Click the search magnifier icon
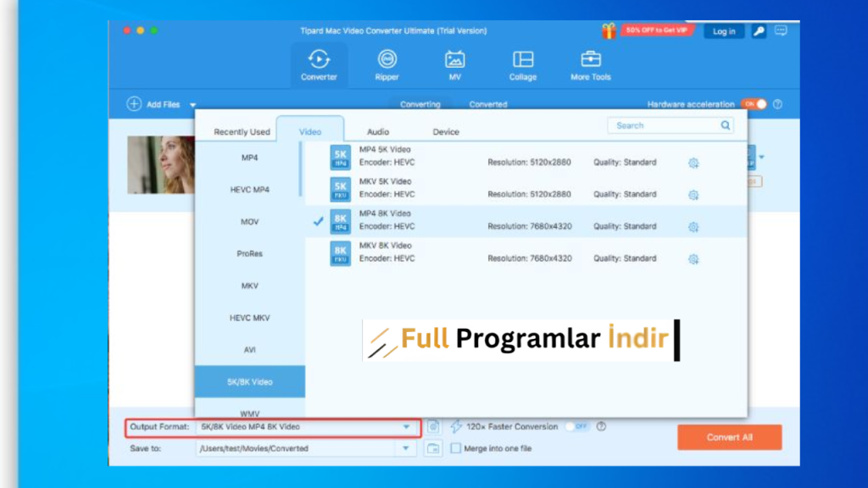Image resolution: width=868 pixels, height=488 pixels. pyautogui.click(x=726, y=125)
